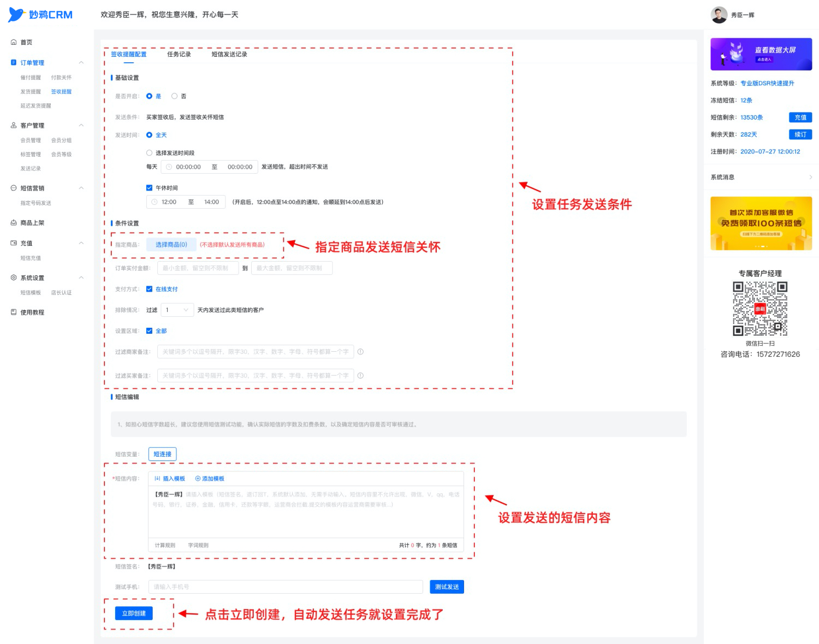Screen dimensions: 819x644
Task: Click info icon beside 过滤商家备注 field
Action: click(360, 352)
